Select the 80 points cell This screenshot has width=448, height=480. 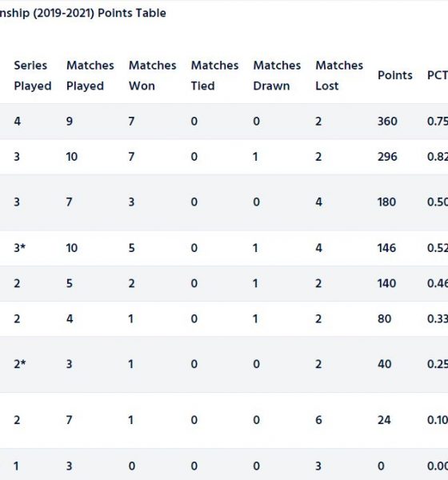point(384,319)
